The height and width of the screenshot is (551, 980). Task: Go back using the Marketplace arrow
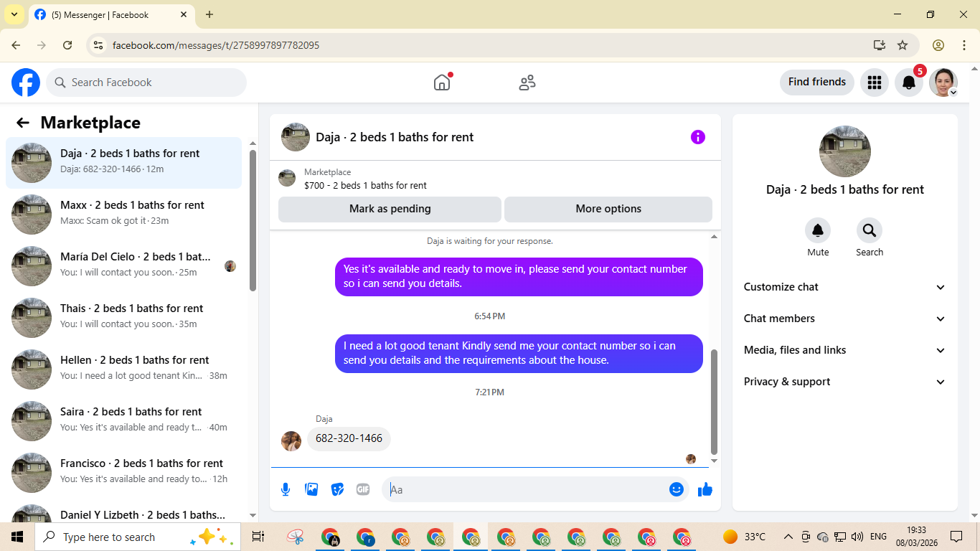[23, 123]
